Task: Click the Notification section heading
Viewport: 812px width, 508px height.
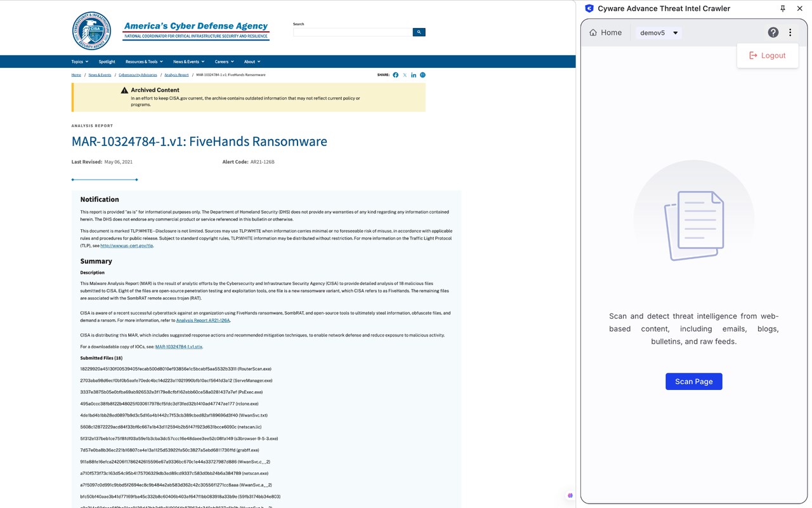Action: click(100, 199)
